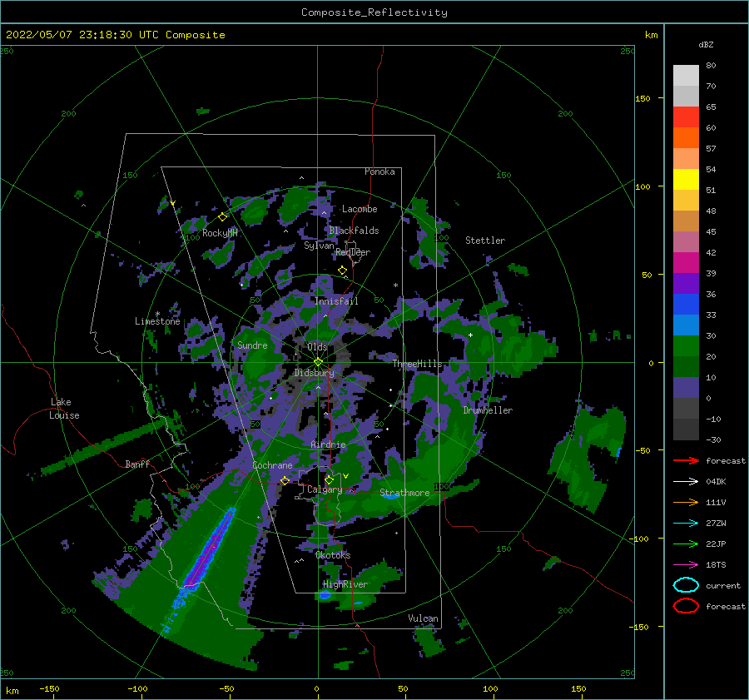Click the yellow diamond marker near RockyMH
The width and height of the screenshot is (749, 700).
point(222,217)
